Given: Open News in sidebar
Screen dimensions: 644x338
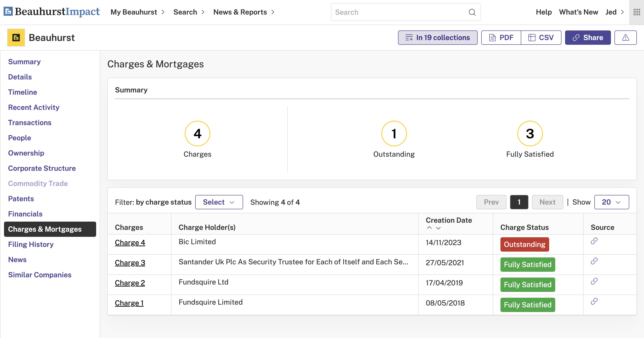Looking at the screenshot, I should pos(17,260).
